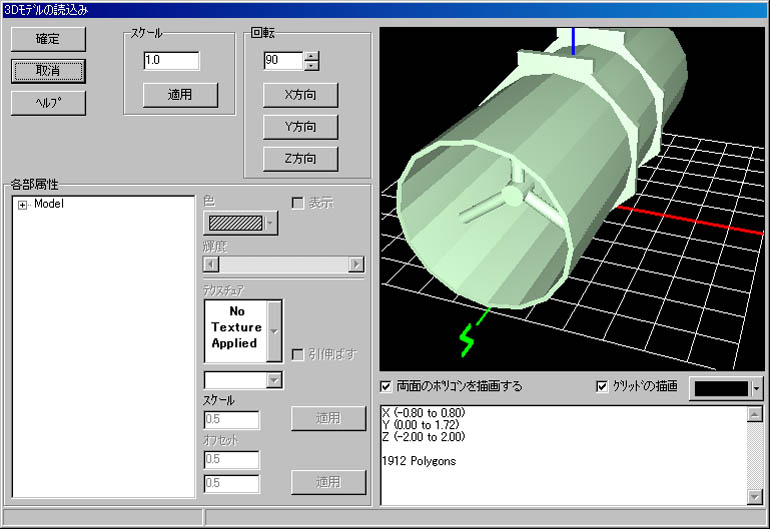770x529 pixels.
Task: Click 適用 button beside texture scale
Action: click(329, 418)
